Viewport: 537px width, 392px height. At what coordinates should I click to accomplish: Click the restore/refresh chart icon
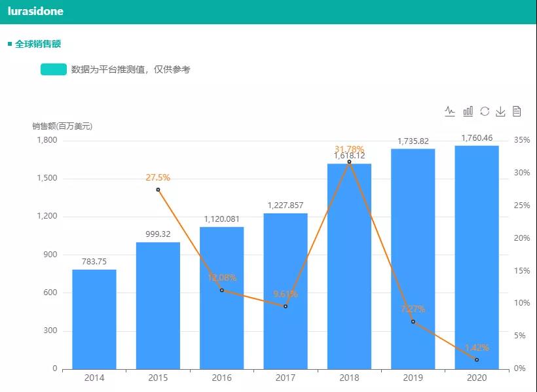pos(485,111)
